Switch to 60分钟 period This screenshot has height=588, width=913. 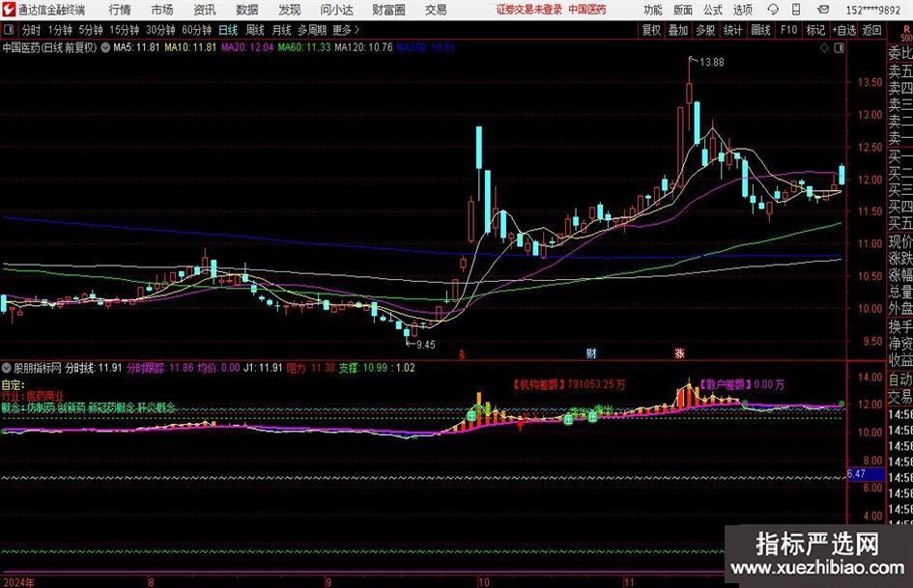coord(197,30)
